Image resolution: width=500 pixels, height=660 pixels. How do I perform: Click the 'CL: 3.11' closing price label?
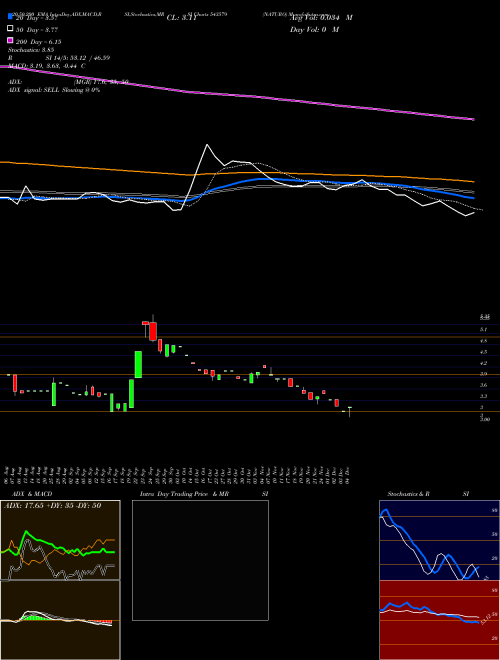coord(182,18)
